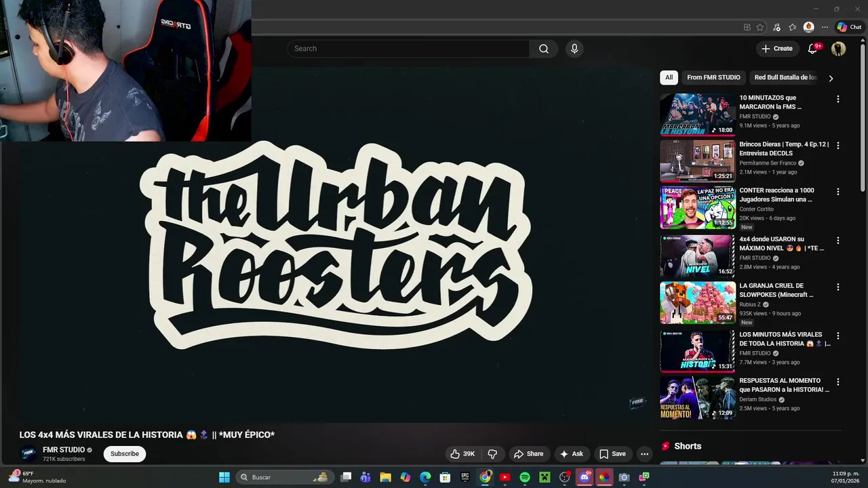The image size is (868, 488).
Task: Like the video with thumbs up
Action: 462,454
